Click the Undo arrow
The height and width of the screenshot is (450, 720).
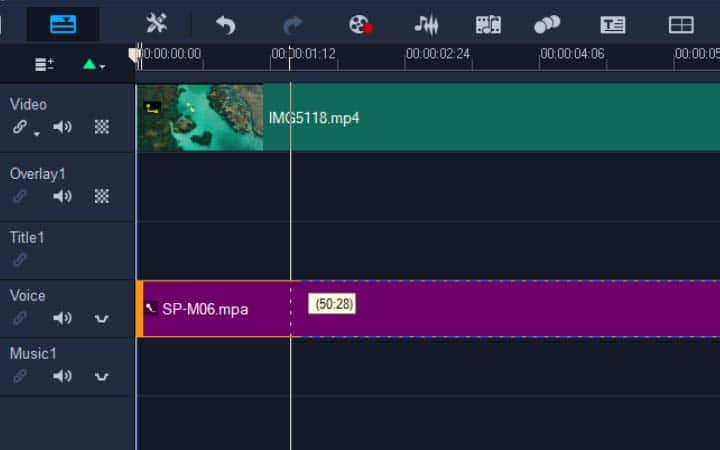(225, 25)
